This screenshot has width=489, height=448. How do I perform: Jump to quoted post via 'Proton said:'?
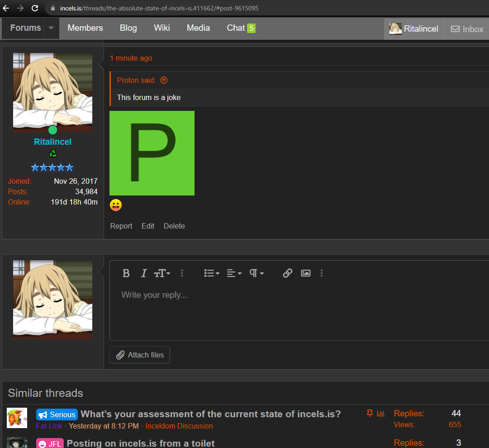[136, 80]
